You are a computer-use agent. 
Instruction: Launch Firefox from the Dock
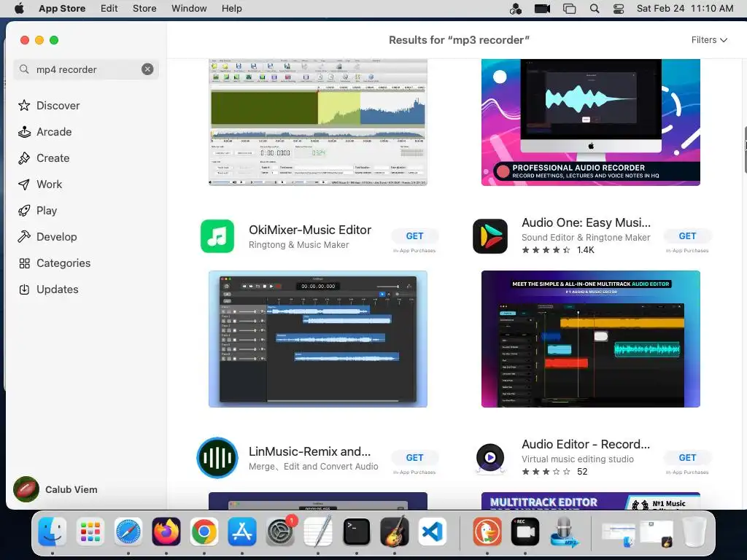[166, 532]
